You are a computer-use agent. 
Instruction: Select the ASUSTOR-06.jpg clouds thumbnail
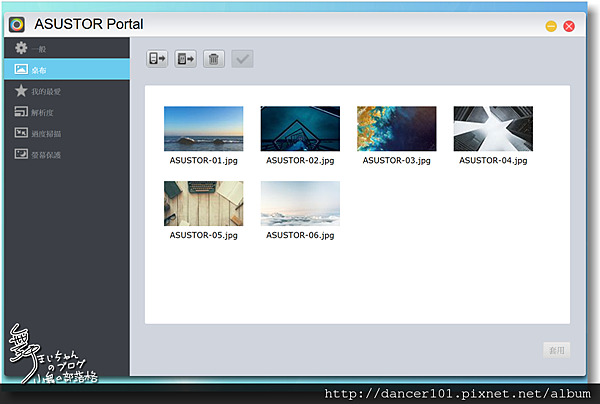coord(300,203)
